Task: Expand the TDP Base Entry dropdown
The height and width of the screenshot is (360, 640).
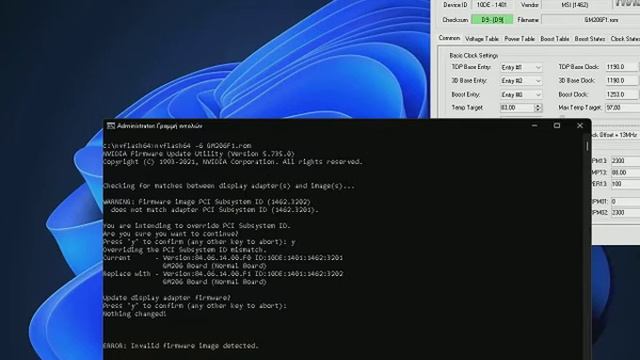Action: point(538,67)
